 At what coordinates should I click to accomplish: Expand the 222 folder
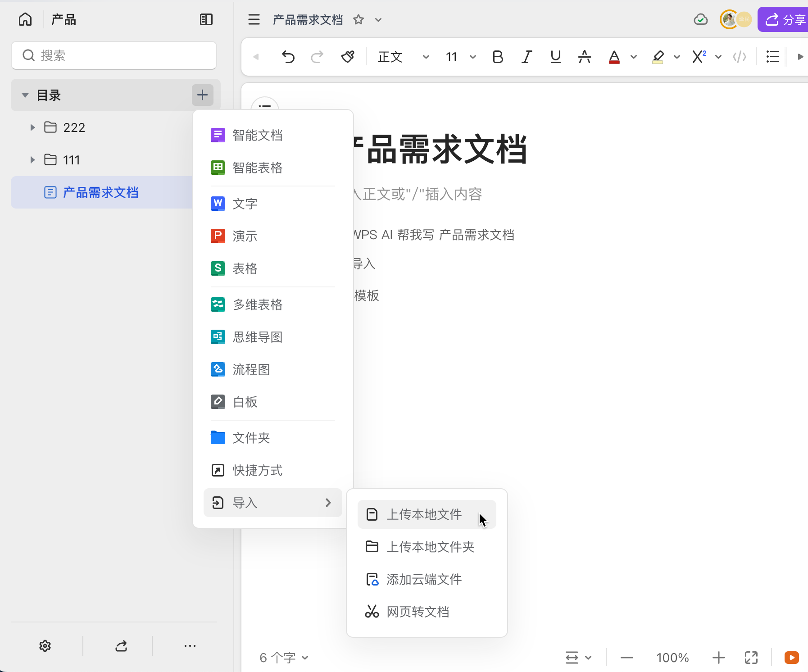[32, 127]
